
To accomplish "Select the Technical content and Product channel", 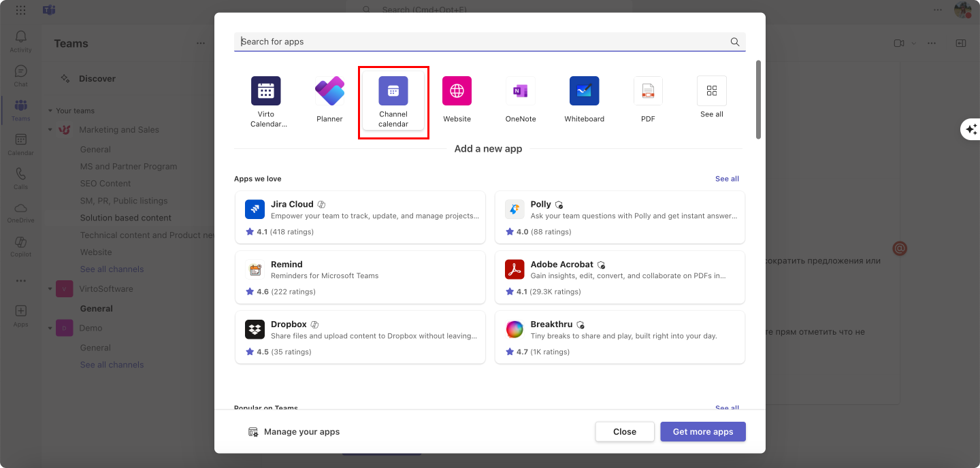I will (x=147, y=235).
